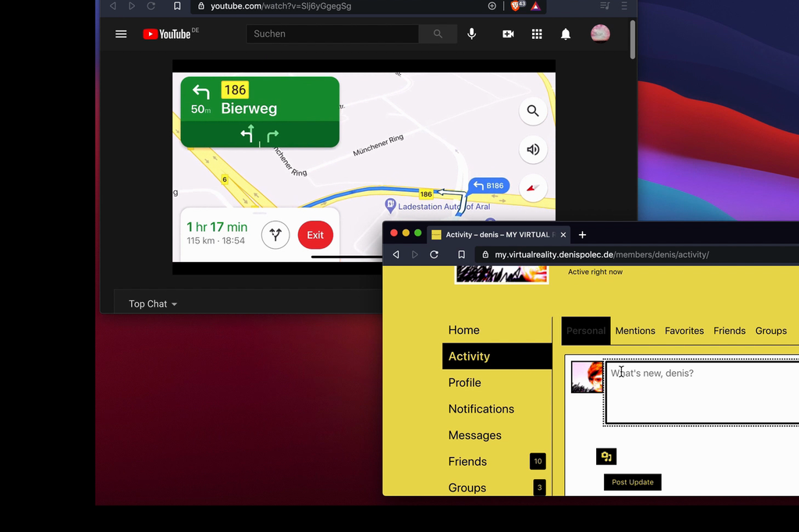Click the Brave Shields lion icon
Viewport: 799px width, 532px height.
point(517,5)
